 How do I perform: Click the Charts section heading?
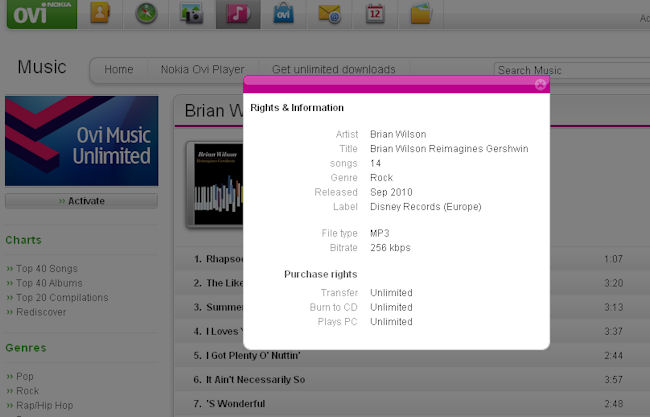point(23,240)
